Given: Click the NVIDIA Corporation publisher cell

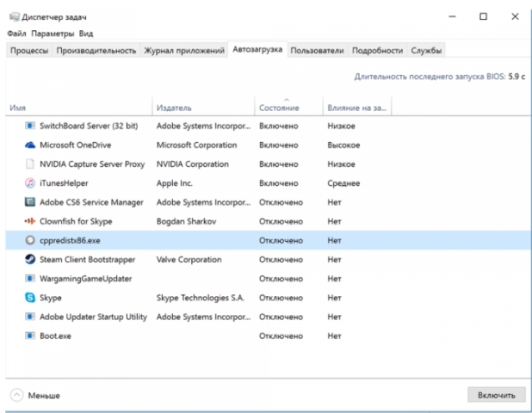Looking at the screenshot, I should (192, 164).
